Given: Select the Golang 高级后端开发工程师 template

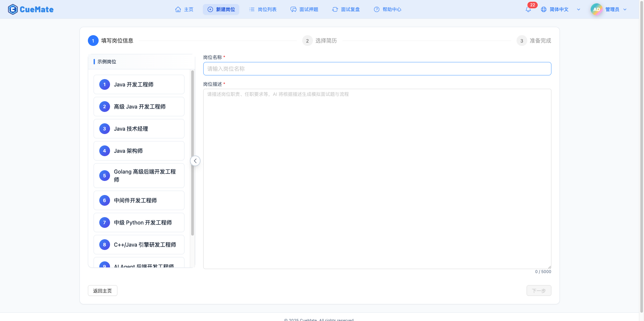Looking at the screenshot, I should click(x=139, y=176).
